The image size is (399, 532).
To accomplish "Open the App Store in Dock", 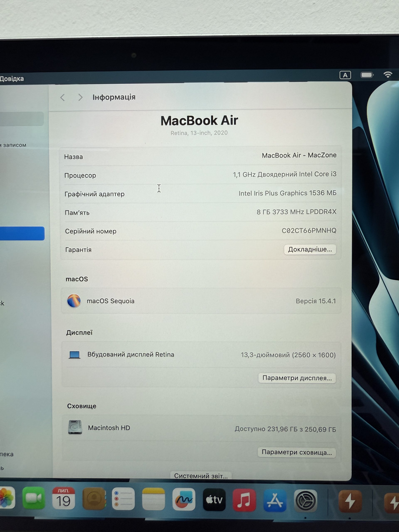I will coord(275,500).
